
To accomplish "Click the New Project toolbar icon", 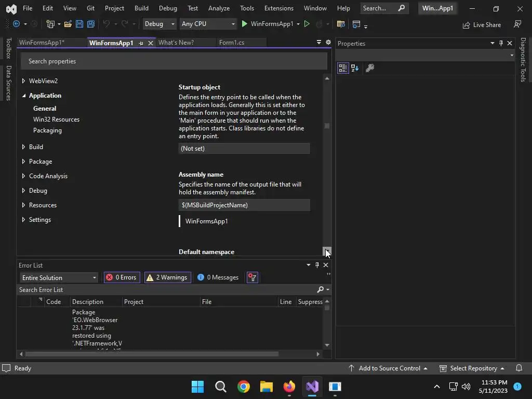I will [50, 24].
